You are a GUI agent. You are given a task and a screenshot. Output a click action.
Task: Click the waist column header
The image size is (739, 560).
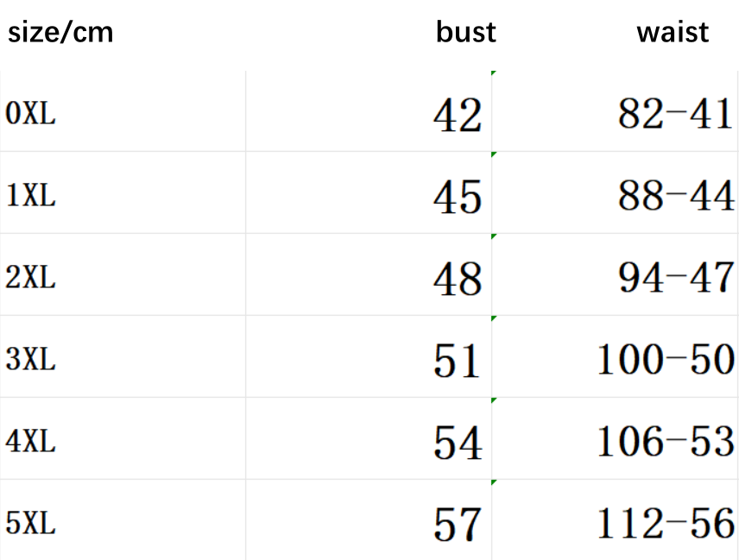coord(672,33)
